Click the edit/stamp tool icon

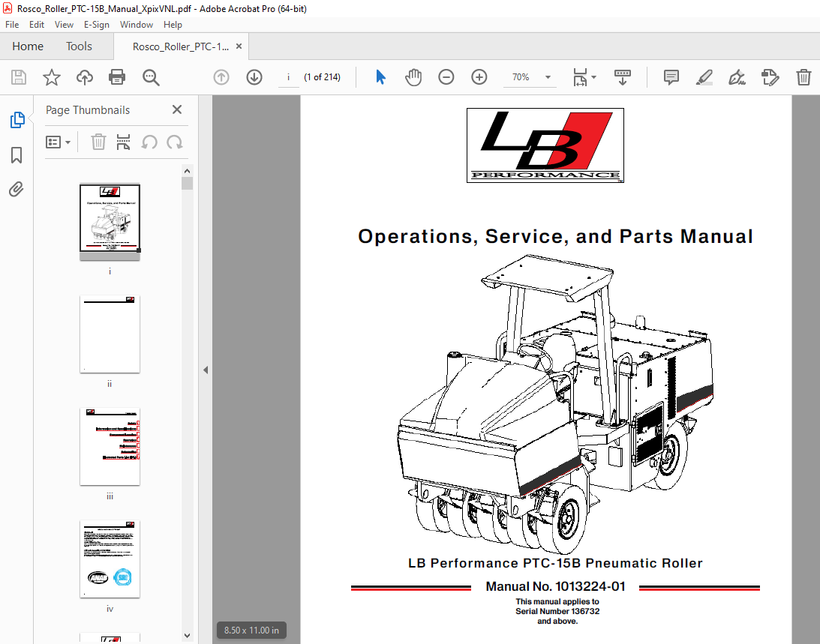[770, 77]
